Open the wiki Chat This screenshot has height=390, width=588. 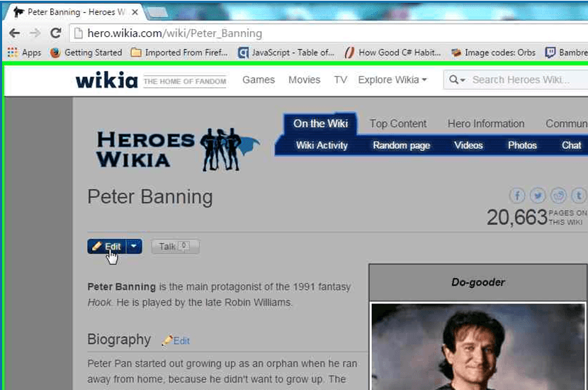tap(571, 145)
